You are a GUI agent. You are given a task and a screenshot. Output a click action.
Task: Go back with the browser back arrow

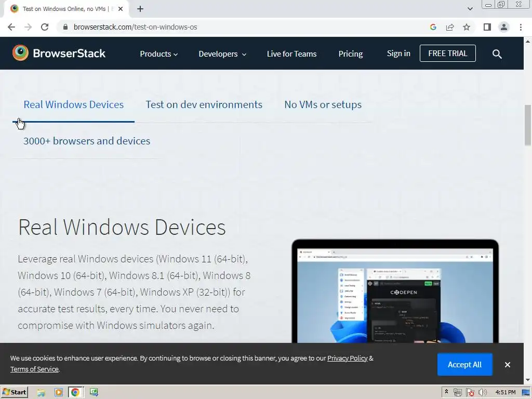point(11,27)
